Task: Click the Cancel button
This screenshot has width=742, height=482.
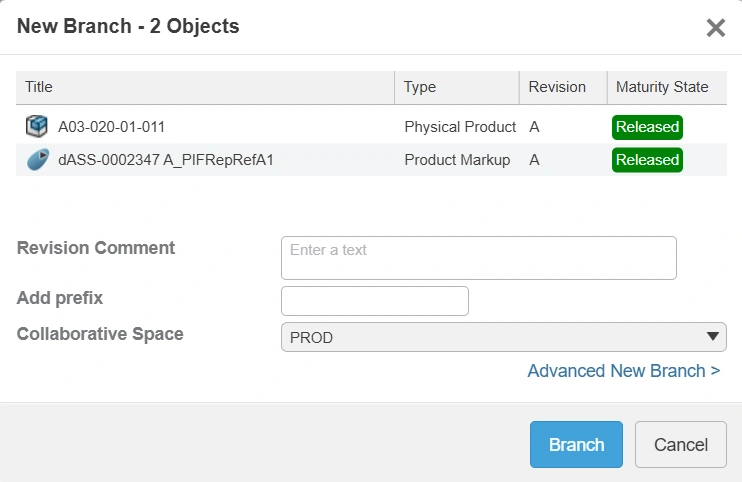Action: (x=680, y=445)
